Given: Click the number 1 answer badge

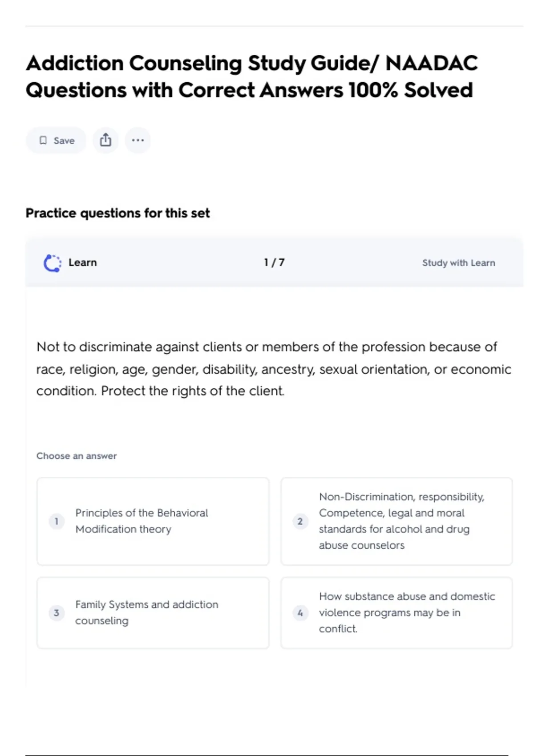Looking at the screenshot, I should click(x=57, y=521).
